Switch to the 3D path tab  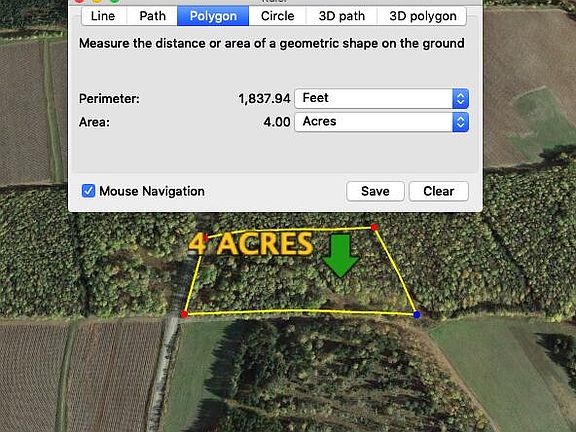342,16
